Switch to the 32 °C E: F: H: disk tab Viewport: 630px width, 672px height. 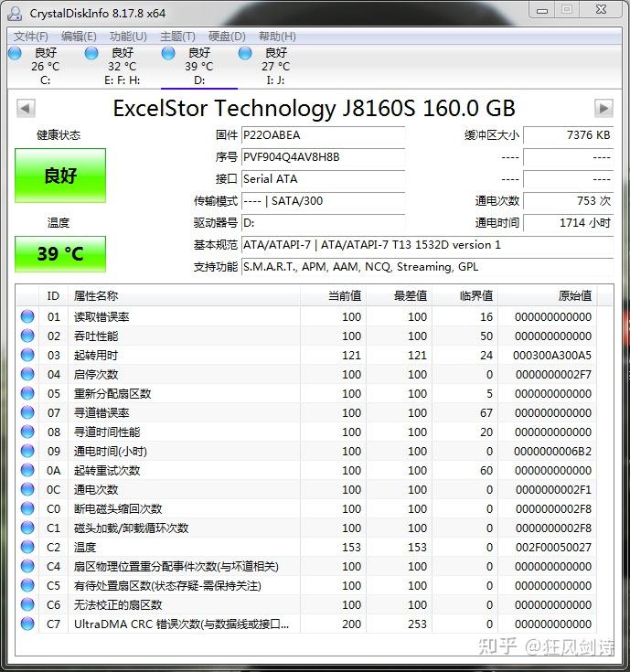[x=123, y=67]
